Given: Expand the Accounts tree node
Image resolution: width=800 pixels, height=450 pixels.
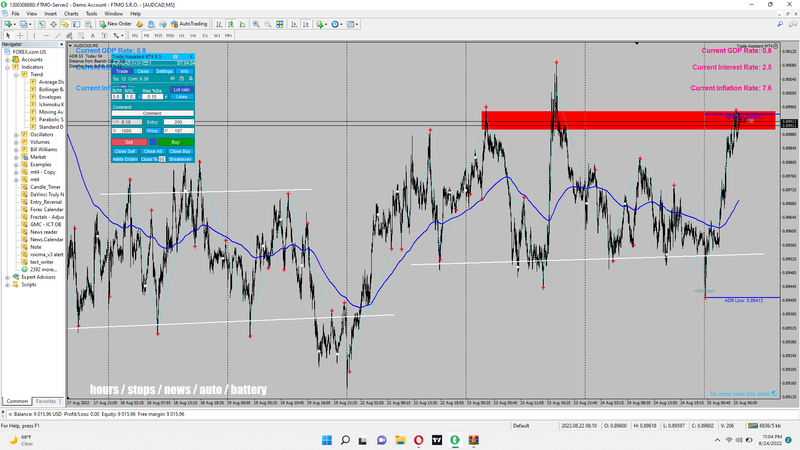Looking at the screenshot, I should [8, 60].
